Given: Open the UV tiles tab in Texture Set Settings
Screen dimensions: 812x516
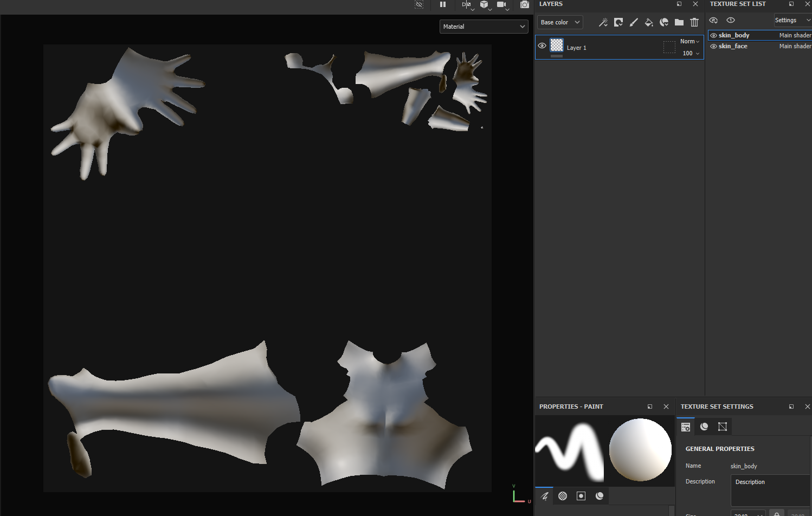Looking at the screenshot, I should (722, 427).
